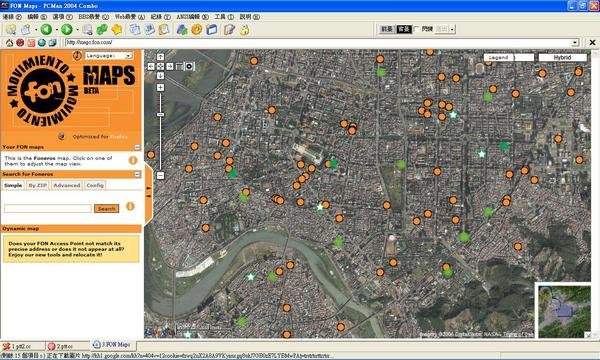Click the yellow relocate access point notice
This screenshot has width=600, height=360.
coord(71,249)
